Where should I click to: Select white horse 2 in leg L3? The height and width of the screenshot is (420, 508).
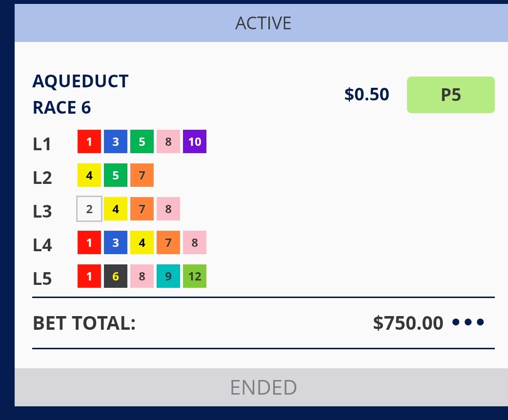coord(89,209)
